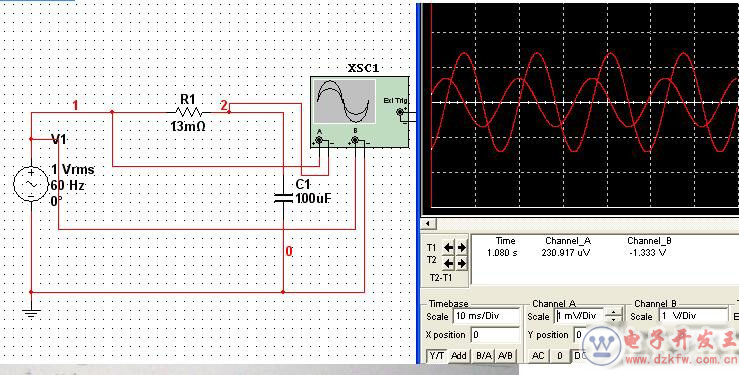Image resolution: width=739 pixels, height=375 pixels.
Task: Move cursor T2 right with arrow
Action: pos(461,263)
